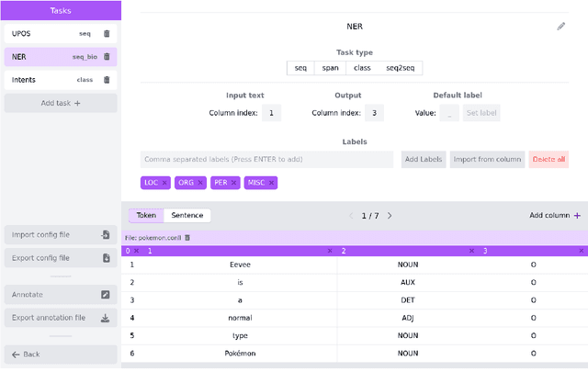Click the Back button in sidebar
Image resolution: width=588 pixels, height=383 pixels.
(x=61, y=354)
